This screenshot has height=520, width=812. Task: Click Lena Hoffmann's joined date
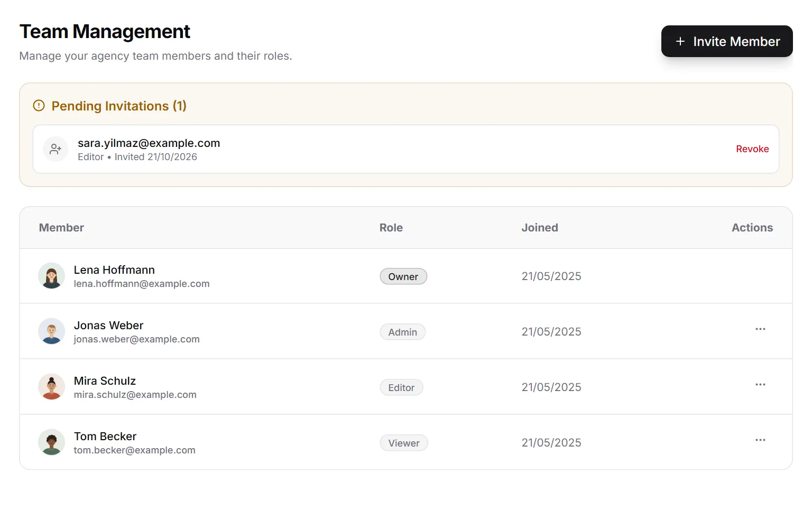click(551, 276)
